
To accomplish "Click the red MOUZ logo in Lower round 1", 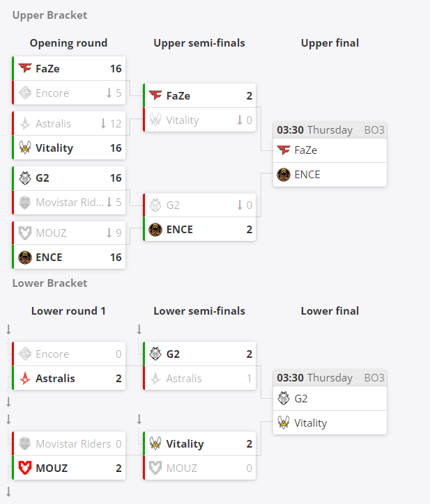I will 25,468.
